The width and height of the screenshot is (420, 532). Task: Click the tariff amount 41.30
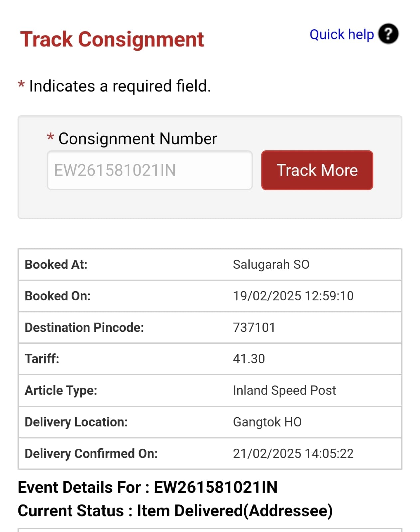tap(249, 359)
